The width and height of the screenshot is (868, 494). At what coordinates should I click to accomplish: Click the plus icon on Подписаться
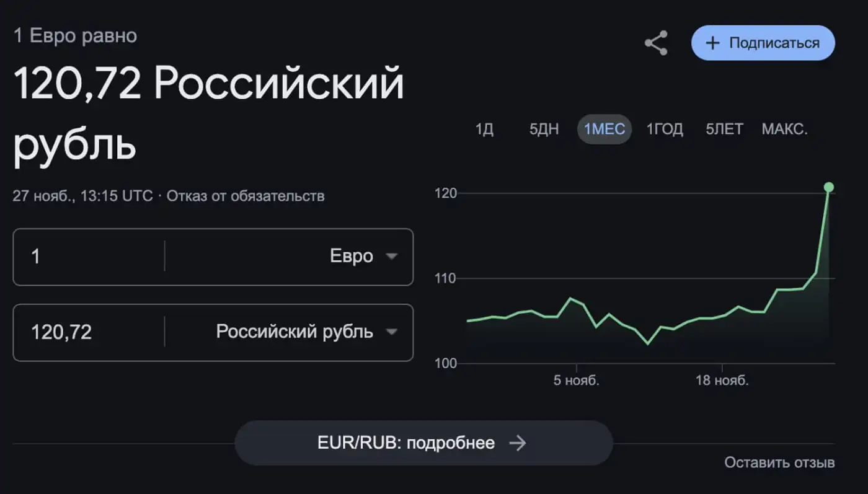pyautogui.click(x=713, y=43)
